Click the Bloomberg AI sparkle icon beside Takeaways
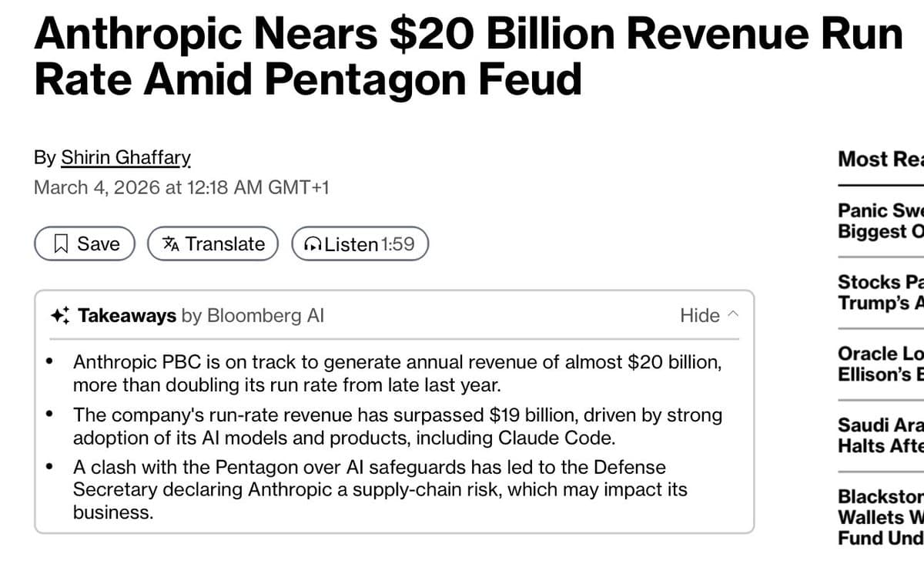Screen dimensions: 924x561 tap(62, 314)
